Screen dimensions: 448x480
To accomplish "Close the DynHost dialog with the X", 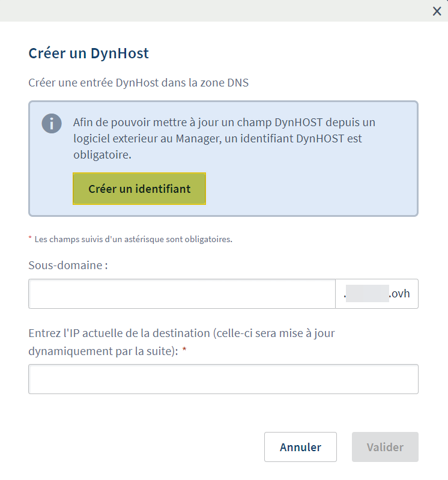I will 437,11.
